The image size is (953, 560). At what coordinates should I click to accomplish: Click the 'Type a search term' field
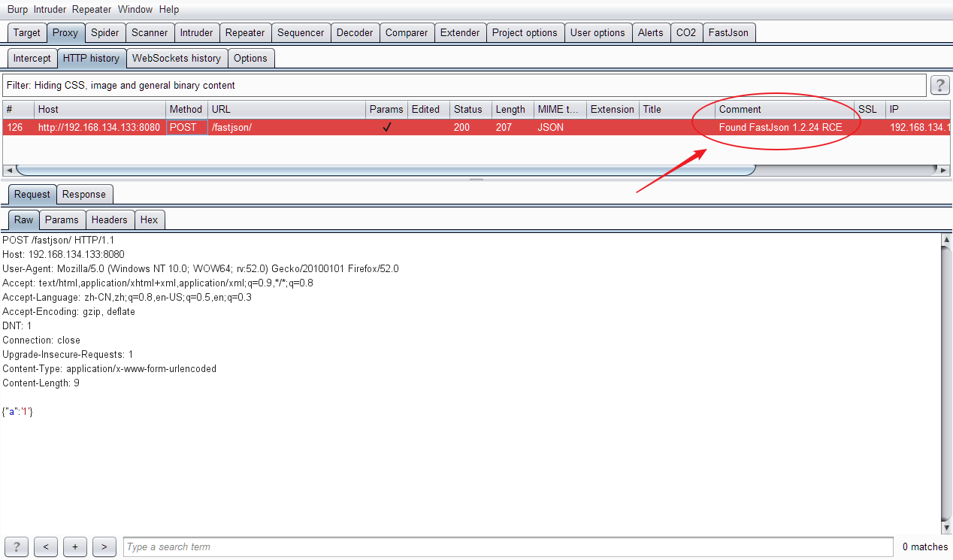click(x=508, y=546)
